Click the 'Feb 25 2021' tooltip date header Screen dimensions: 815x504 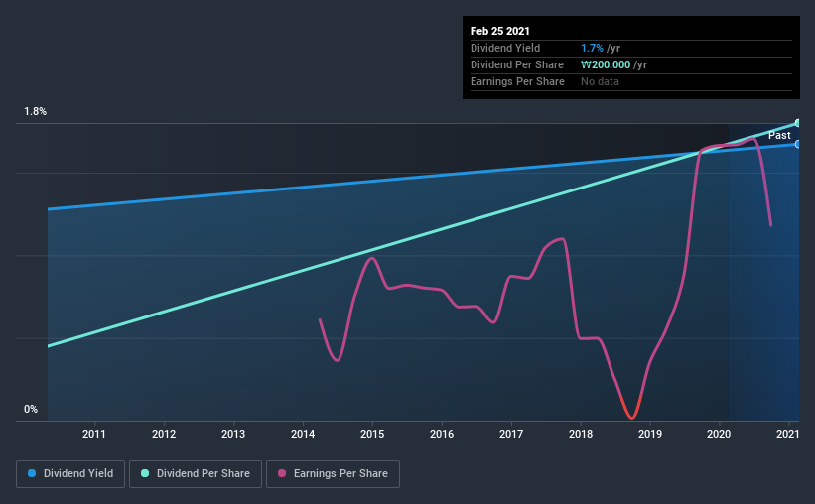click(498, 31)
